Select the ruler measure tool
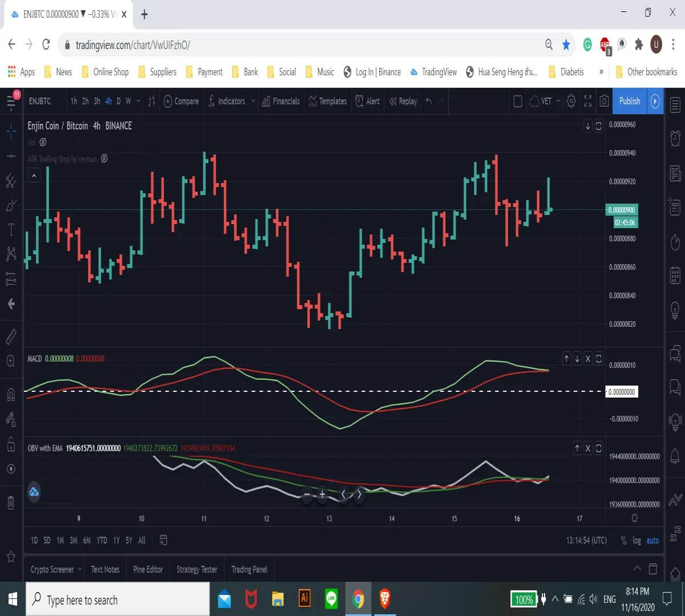 11,337
